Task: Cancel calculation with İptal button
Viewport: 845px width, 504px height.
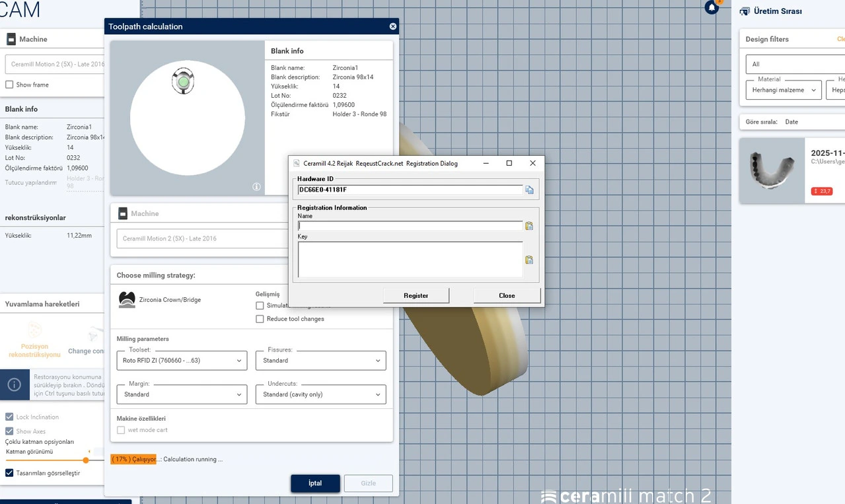Action: [x=315, y=483]
